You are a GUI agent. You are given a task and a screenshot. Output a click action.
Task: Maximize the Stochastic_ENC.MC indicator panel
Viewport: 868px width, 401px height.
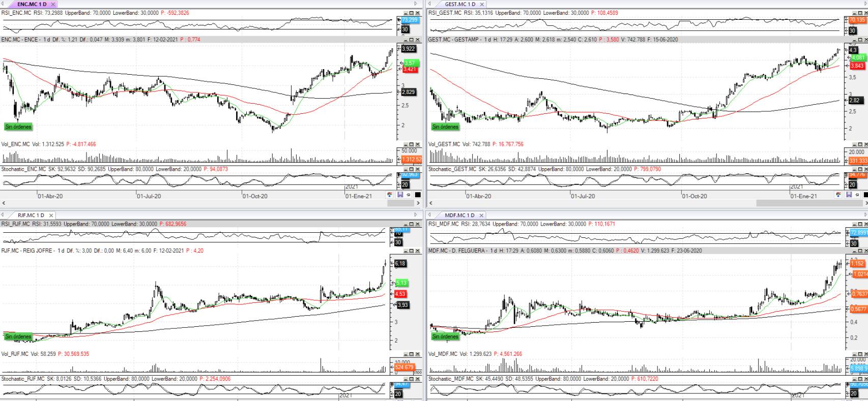(411, 169)
